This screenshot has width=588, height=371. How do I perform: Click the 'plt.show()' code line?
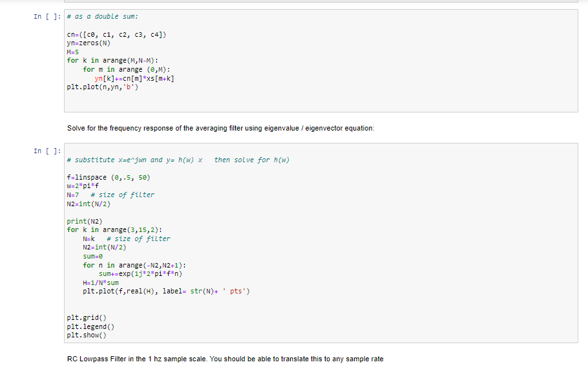click(87, 335)
